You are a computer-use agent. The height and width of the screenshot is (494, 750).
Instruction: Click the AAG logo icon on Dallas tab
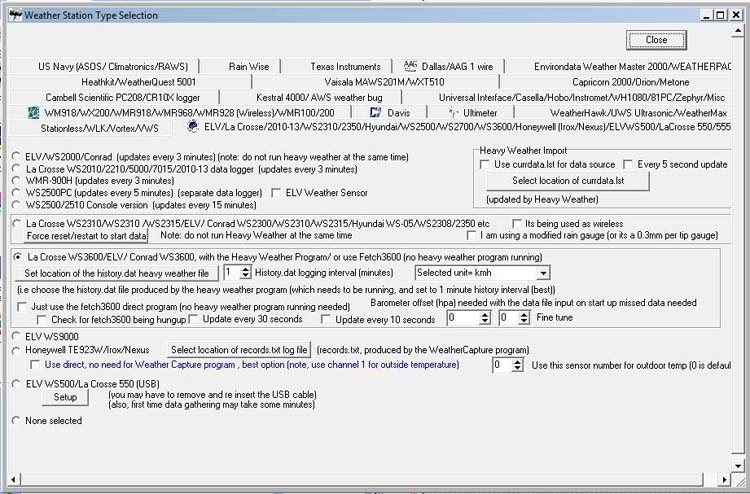point(410,66)
